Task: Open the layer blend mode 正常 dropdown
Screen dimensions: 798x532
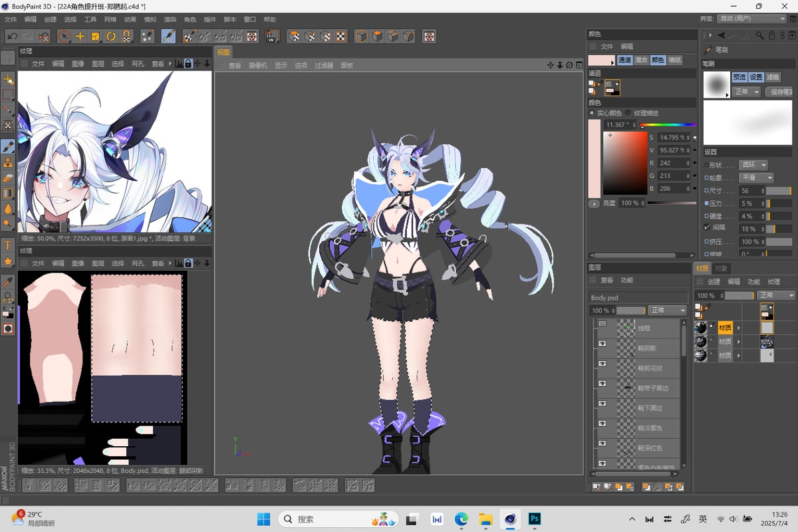Action: pyautogui.click(x=668, y=311)
